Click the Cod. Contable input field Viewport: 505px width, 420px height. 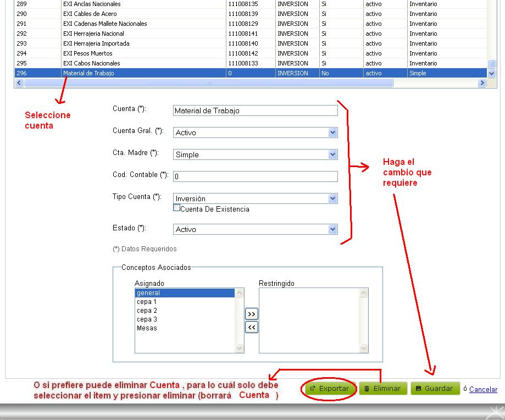tap(255, 176)
